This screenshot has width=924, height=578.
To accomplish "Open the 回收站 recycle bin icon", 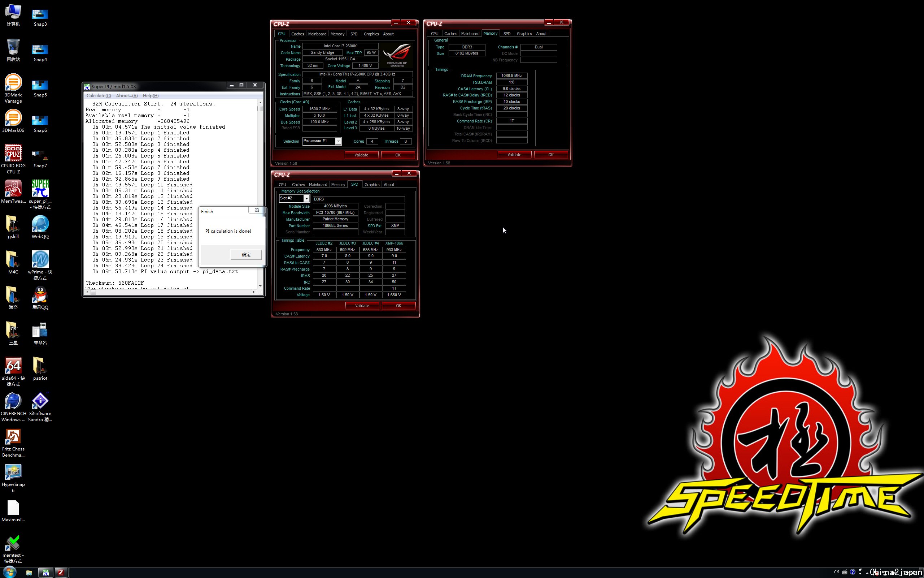I will (13, 50).
